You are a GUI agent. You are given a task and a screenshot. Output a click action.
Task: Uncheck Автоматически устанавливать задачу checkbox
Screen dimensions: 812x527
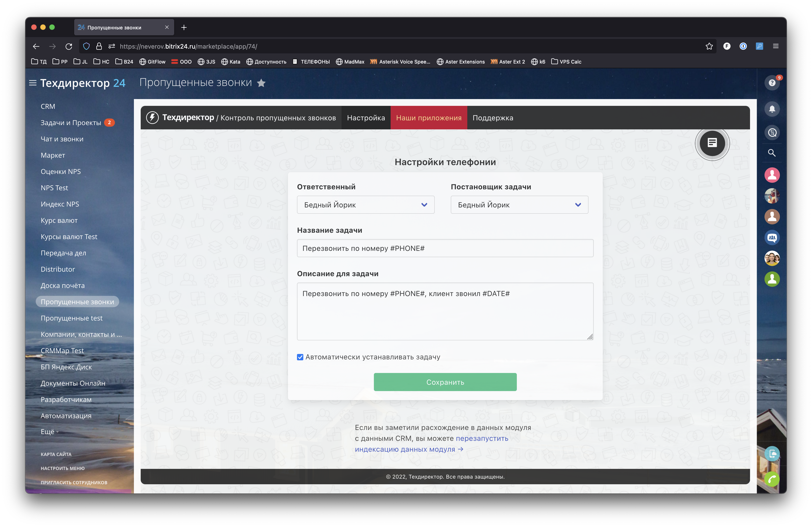pos(300,357)
